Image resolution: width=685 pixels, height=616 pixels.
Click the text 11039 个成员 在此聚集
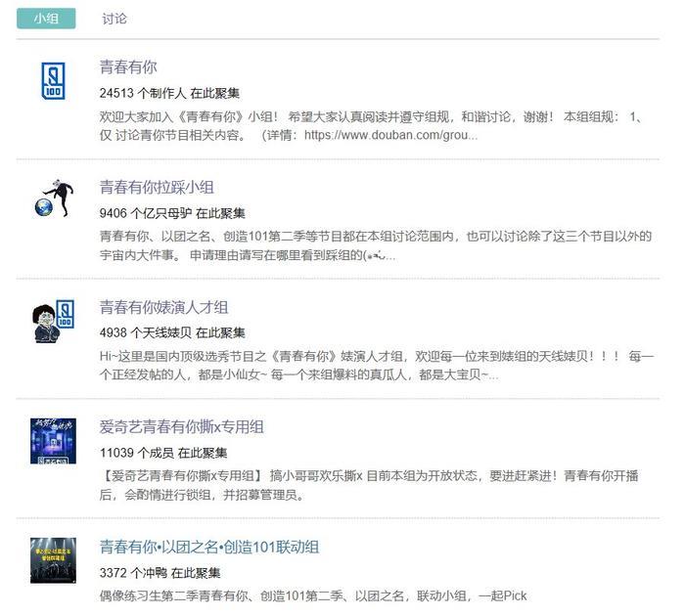point(163,453)
